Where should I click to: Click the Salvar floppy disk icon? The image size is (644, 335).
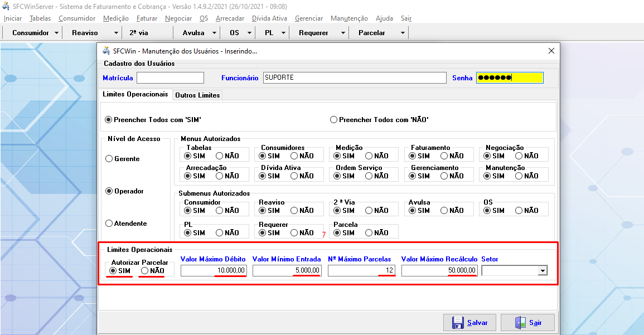[x=458, y=323]
